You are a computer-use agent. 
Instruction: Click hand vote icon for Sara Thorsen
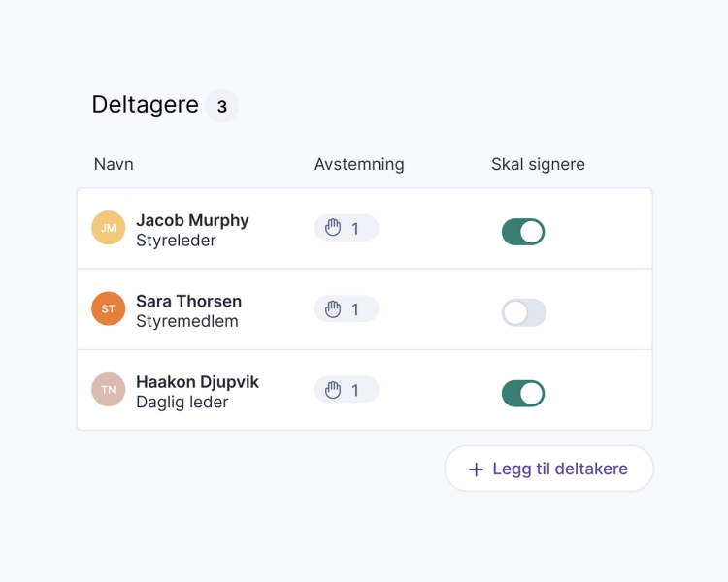coord(334,309)
